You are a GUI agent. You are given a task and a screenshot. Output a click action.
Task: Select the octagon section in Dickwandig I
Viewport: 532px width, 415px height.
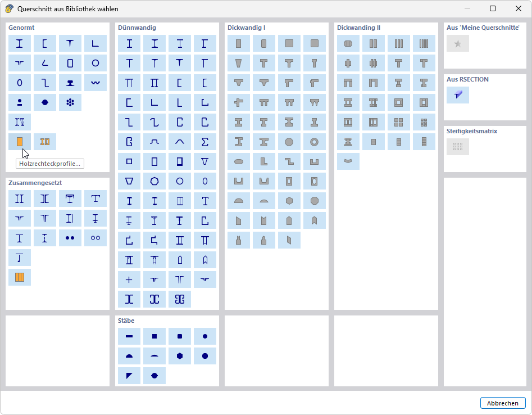coord(314,201)
